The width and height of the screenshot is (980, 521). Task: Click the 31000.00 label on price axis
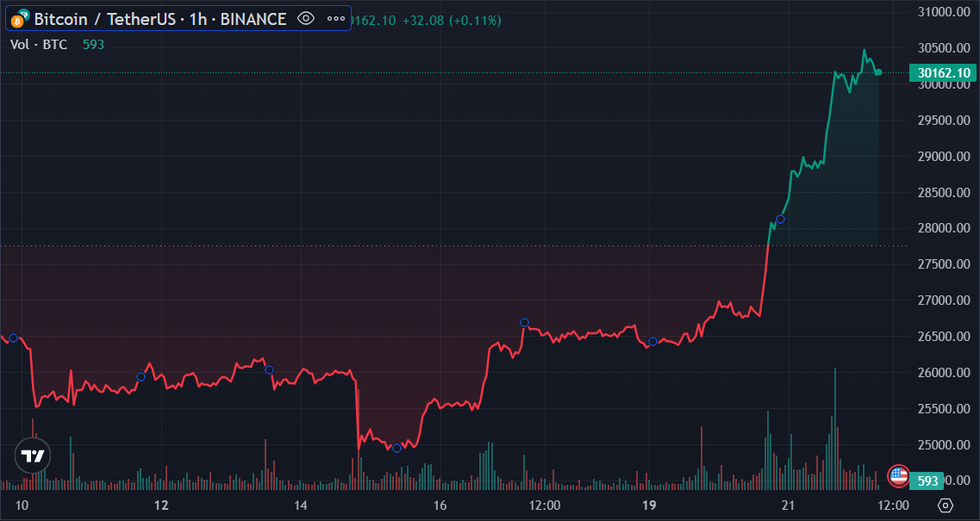(944, 12)
